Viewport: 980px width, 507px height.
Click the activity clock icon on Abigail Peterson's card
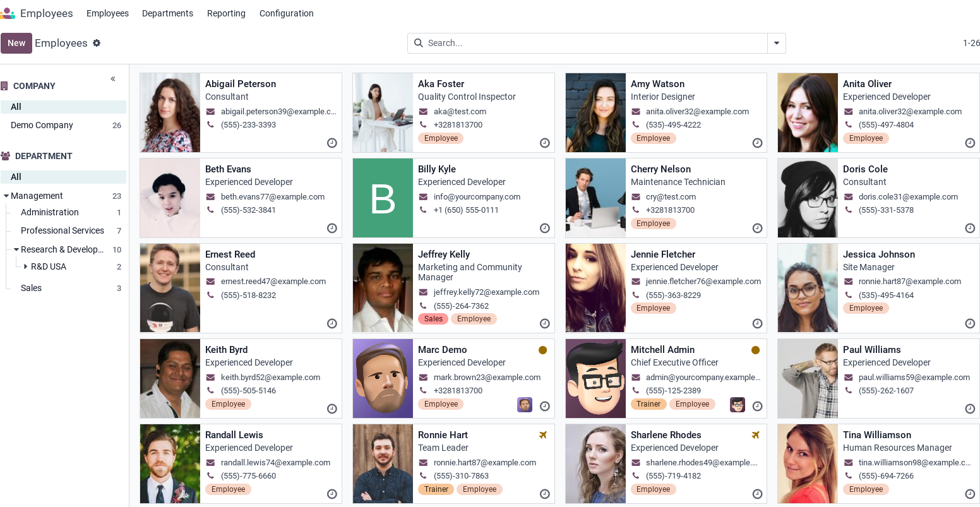coord(332,143)
